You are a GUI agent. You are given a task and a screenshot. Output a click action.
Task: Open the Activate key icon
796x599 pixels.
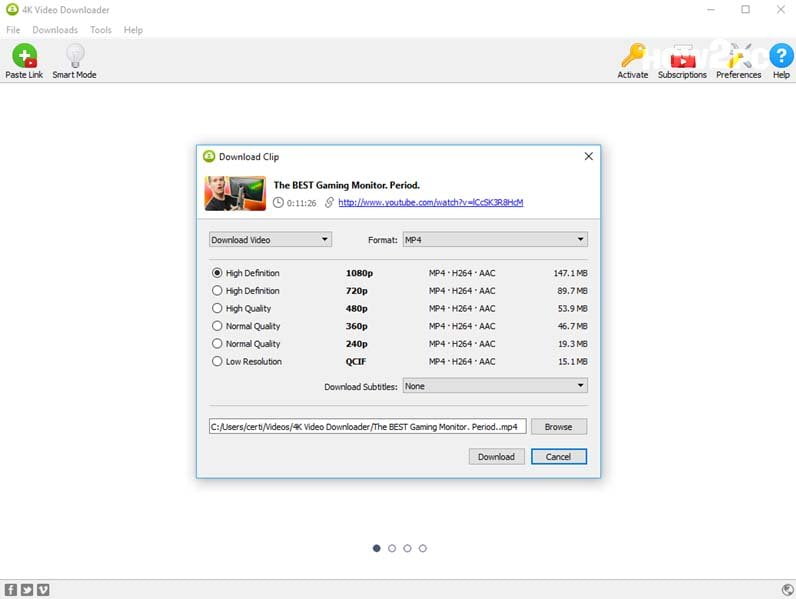click(633, 55)
